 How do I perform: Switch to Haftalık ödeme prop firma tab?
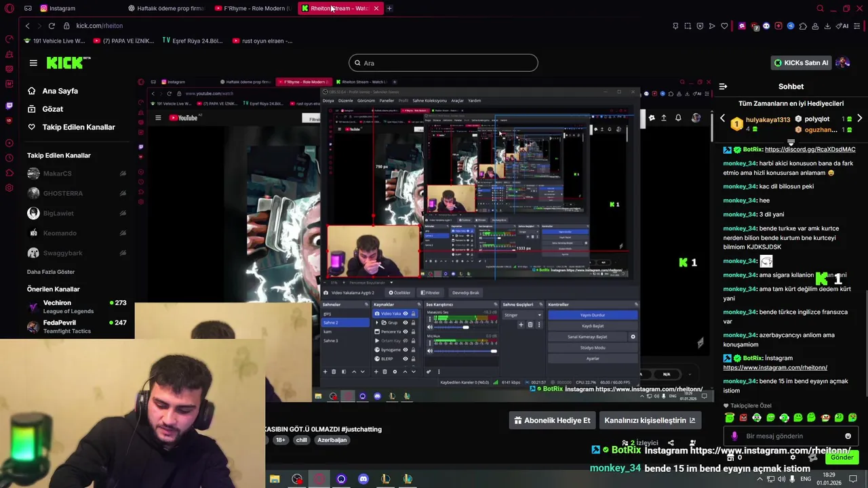click(166, 8)
